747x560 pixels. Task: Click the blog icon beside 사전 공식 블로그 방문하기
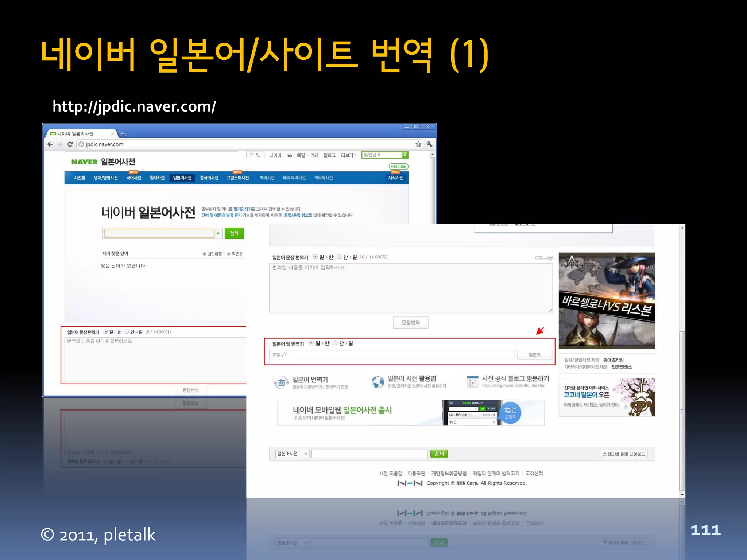click(472, 381)
